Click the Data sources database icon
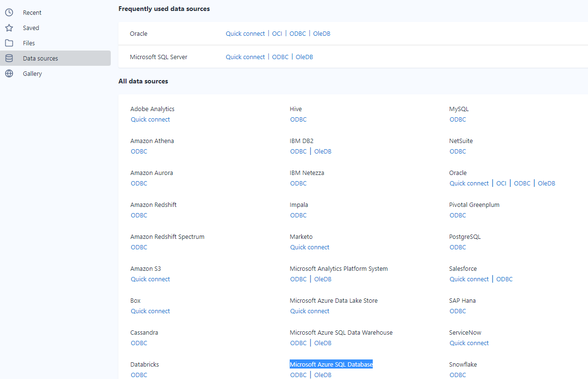The image size is (588, 379). coord(9,58)
